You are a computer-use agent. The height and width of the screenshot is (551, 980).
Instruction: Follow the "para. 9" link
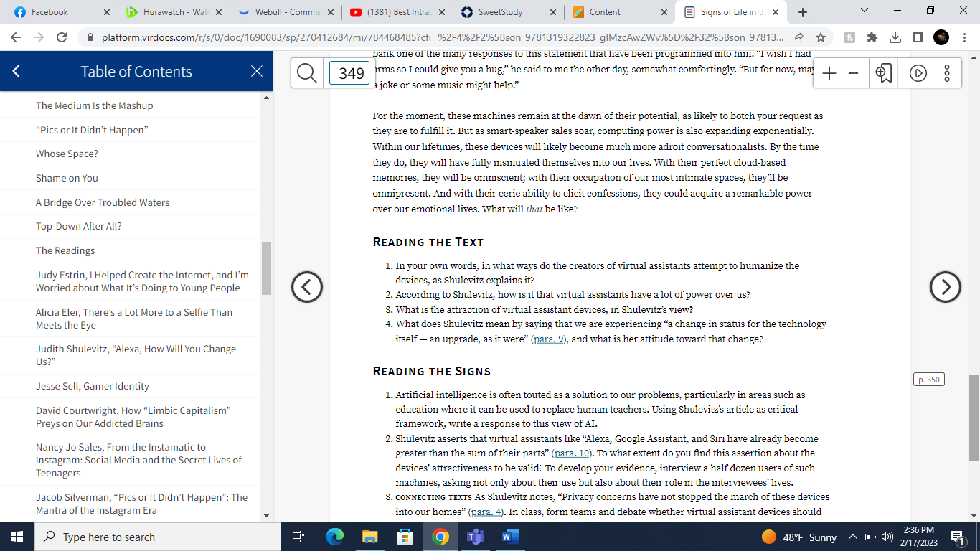click(x=548, y=339)
